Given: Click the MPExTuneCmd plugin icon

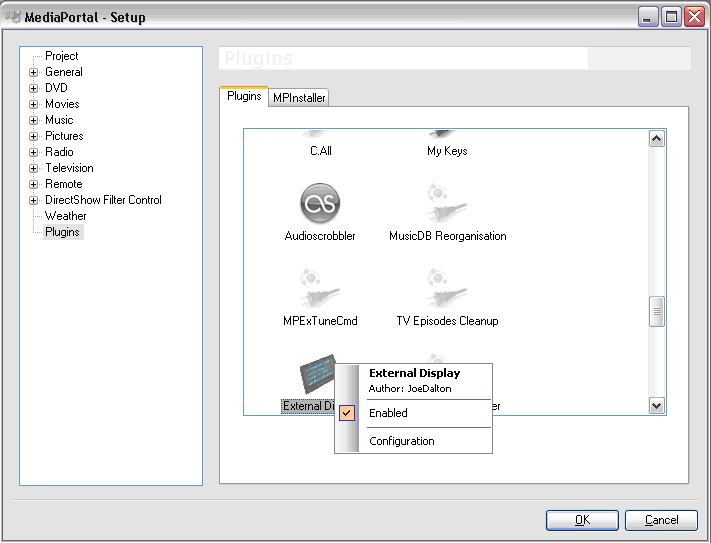Looking at the screenshot, I should pos(320,289).
